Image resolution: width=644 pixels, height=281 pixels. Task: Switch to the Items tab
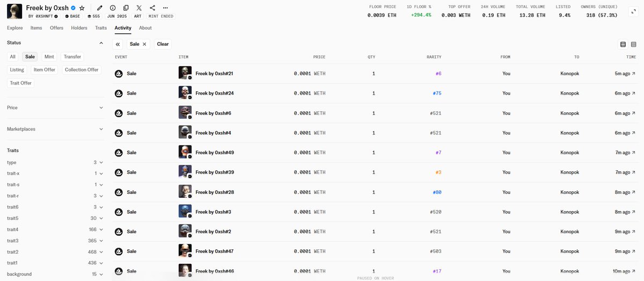coord(36,28)
